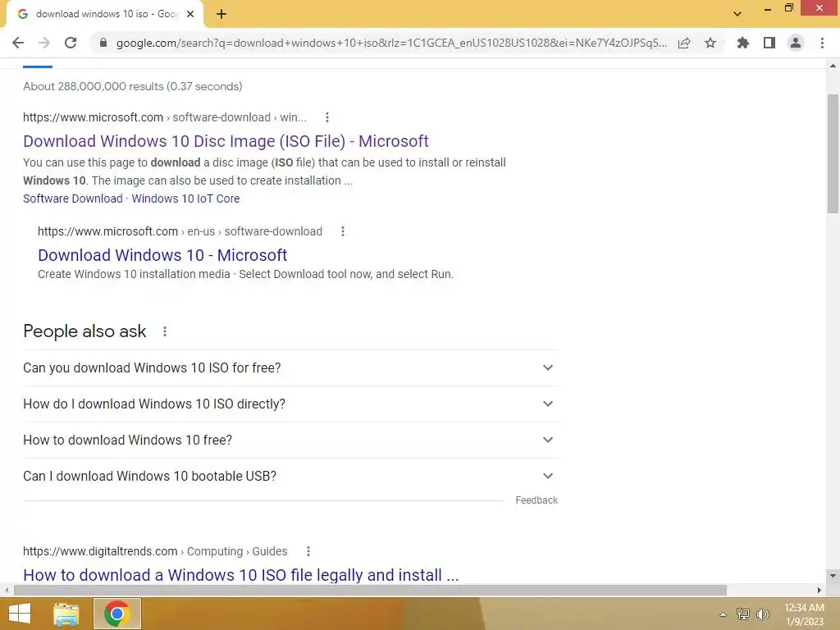Open a new tab with plus button
Image resolution: width=840 pixels, height=630 pixels.
coord(221,15)
